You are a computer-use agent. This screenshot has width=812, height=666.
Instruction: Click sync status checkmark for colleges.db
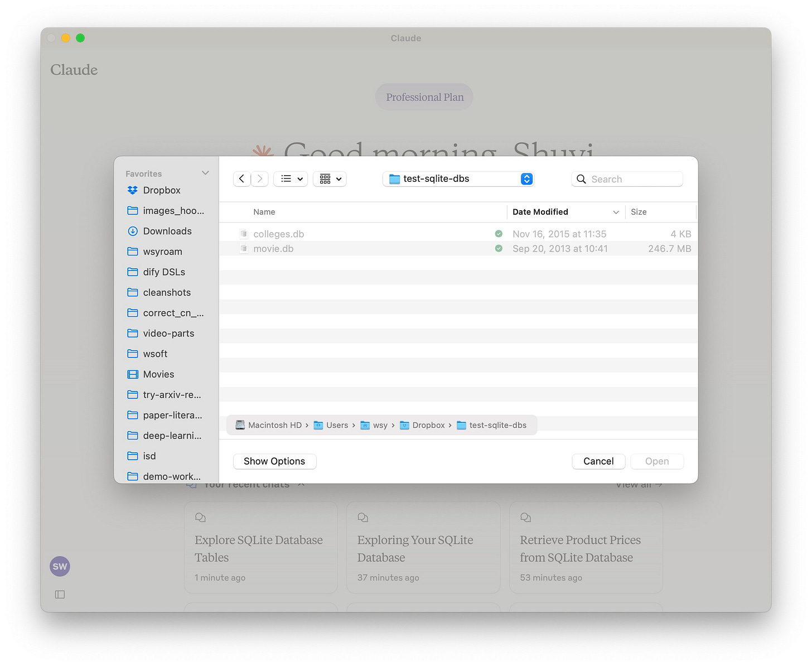(499, 234)
